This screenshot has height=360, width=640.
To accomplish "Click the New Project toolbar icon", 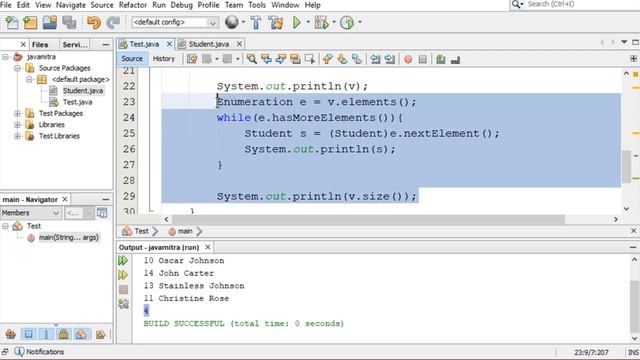I will (x=30, y=22).
